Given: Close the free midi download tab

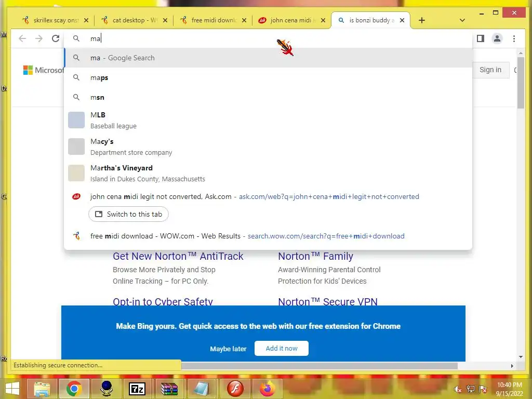Looking at the screenshot, I should pos(244,20).
